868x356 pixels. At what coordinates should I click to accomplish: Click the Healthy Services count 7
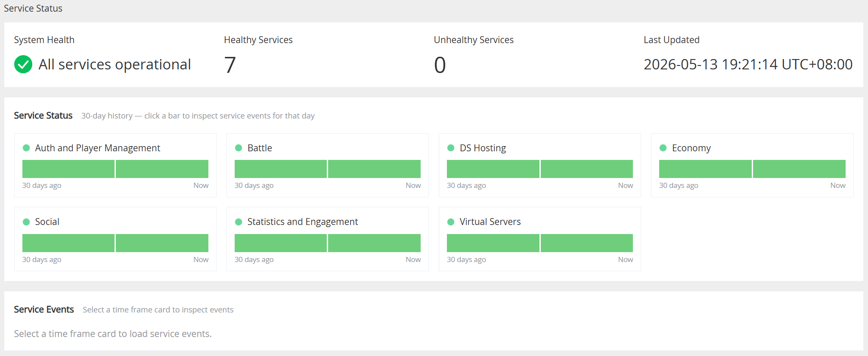tap(230, 65)
